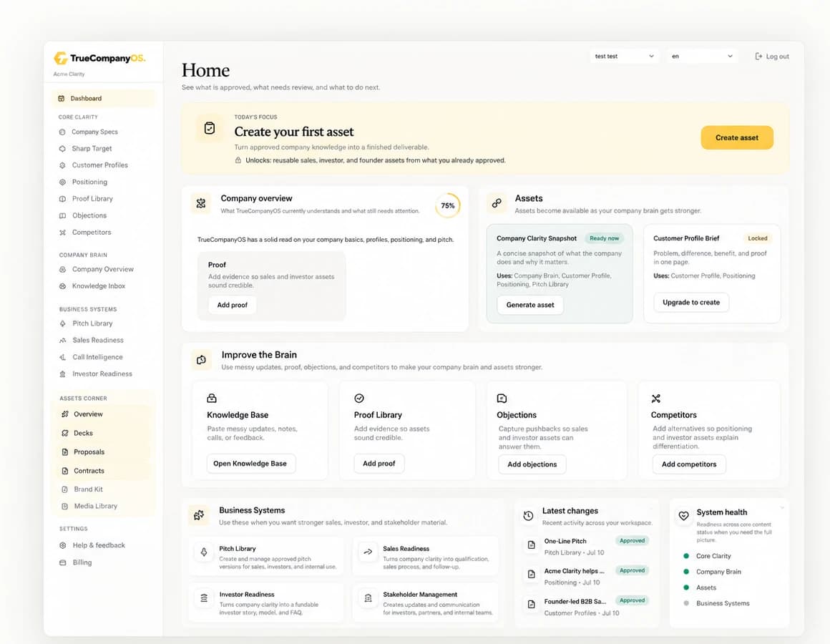The width and height of the screenshot is (830, 644).
Task: Open Help & feedback settings
Action: tap(99, 545)
